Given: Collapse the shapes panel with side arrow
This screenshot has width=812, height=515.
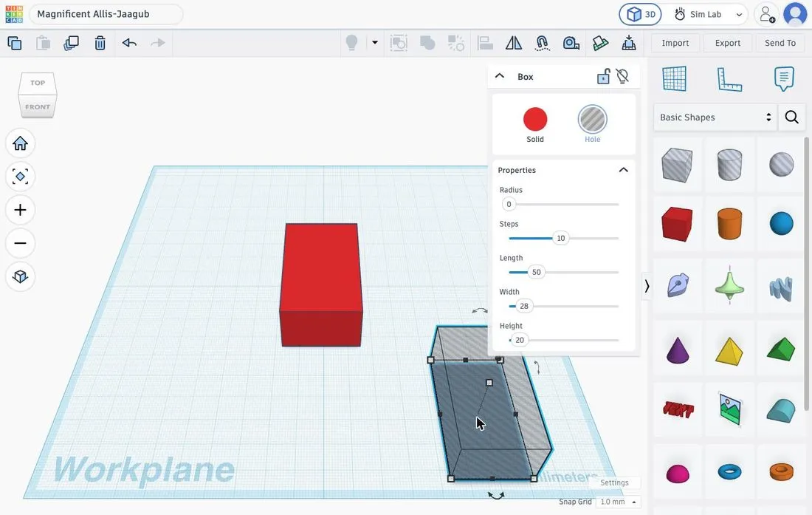Looking at the screenshot, I should 647,286.
